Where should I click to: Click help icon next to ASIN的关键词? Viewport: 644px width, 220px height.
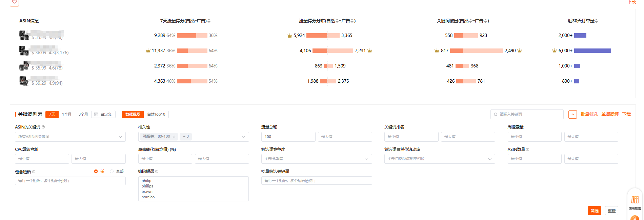point(43,127)
